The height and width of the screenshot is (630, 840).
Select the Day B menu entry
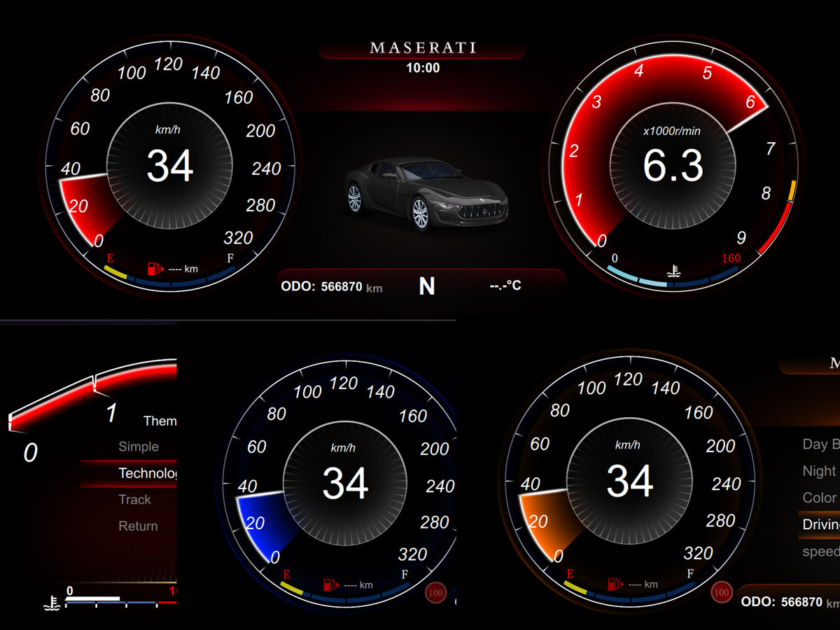click(820, 444)
